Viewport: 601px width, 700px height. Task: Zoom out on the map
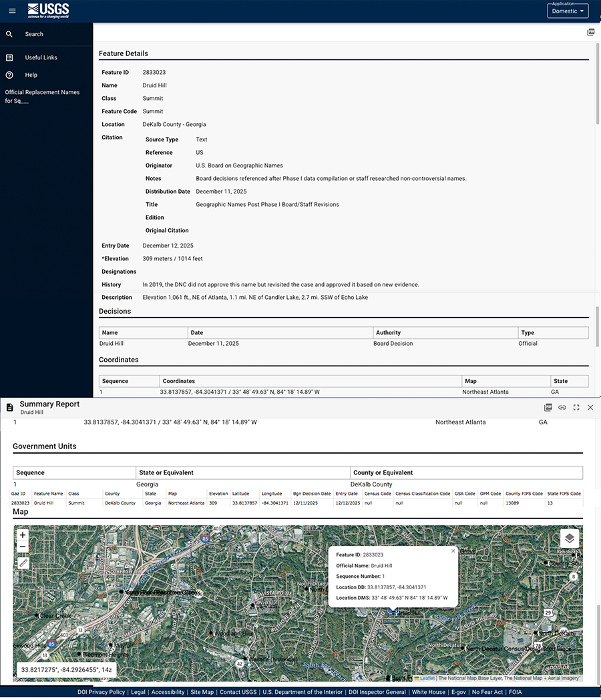click(x=23, y=547)
